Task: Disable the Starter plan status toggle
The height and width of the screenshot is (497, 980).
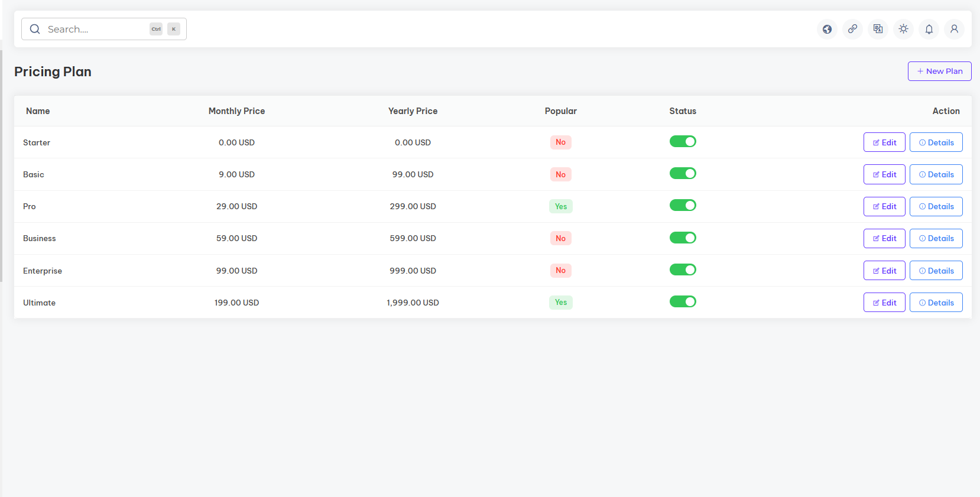Action: point(683,142)
